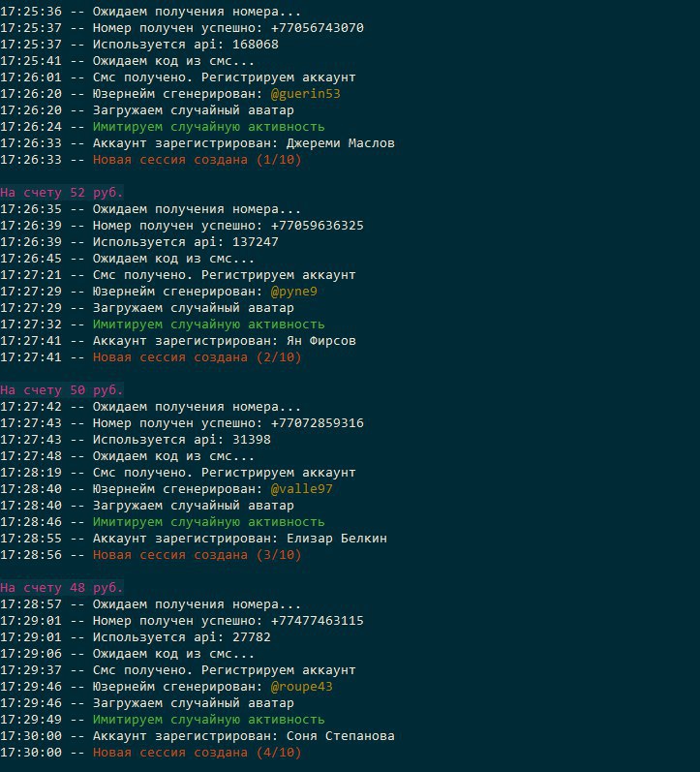This screenshot has width=700, height=772.
Task: Click the username @guerin53
Action: (306, 94)
